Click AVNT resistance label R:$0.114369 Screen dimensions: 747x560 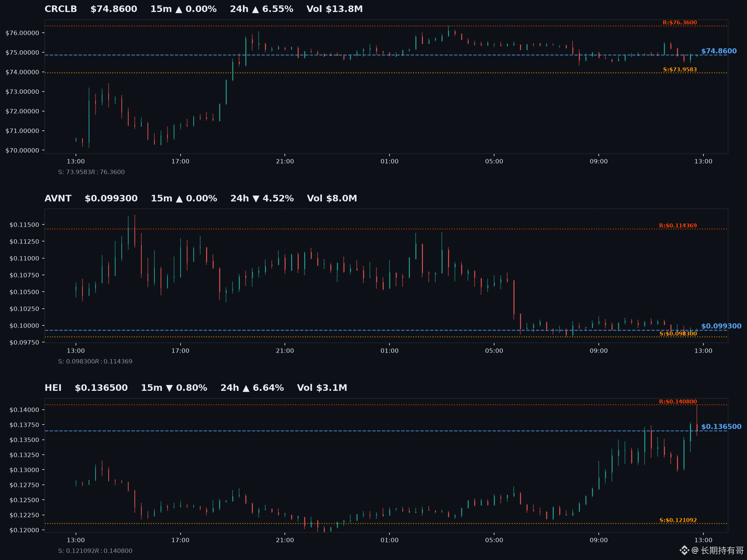point(678,226)
